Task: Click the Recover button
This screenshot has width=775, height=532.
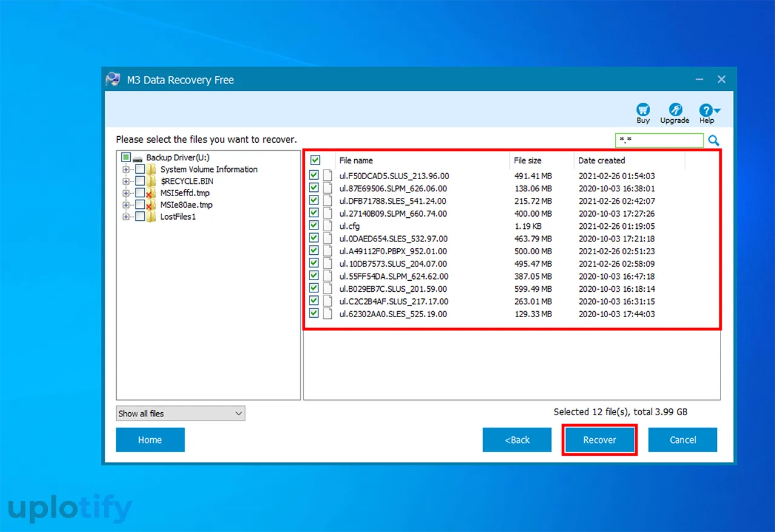Action: (599, 440)
